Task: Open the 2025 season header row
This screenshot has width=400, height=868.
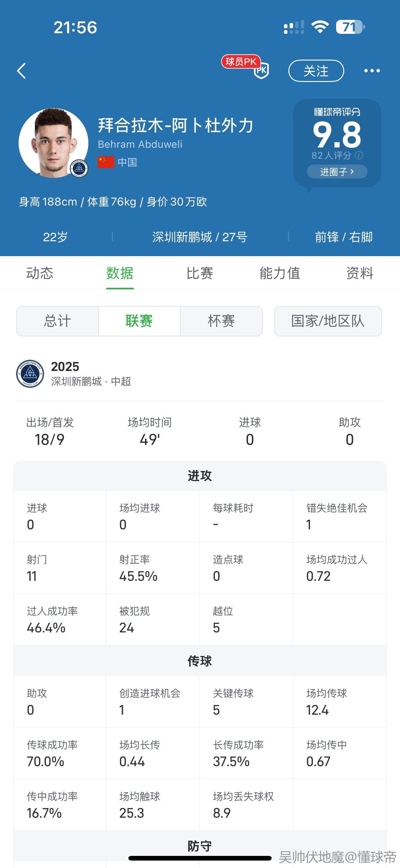Action: coord(91,373)
